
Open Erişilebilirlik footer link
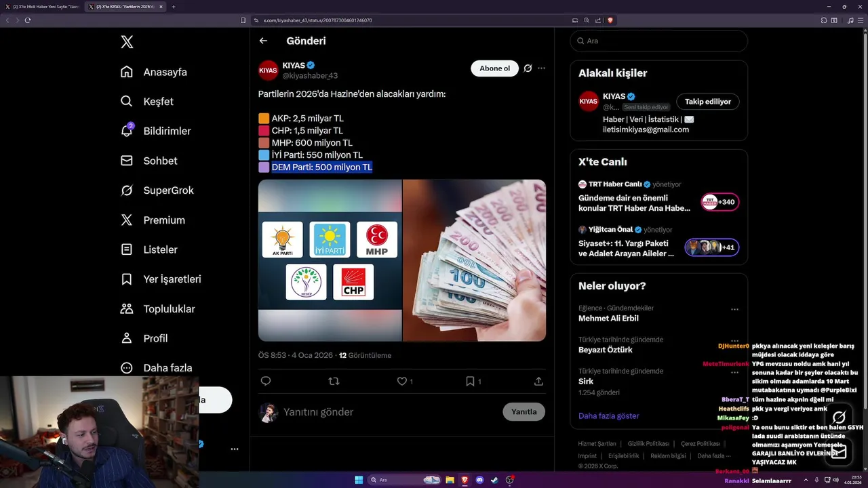(623, 456)
